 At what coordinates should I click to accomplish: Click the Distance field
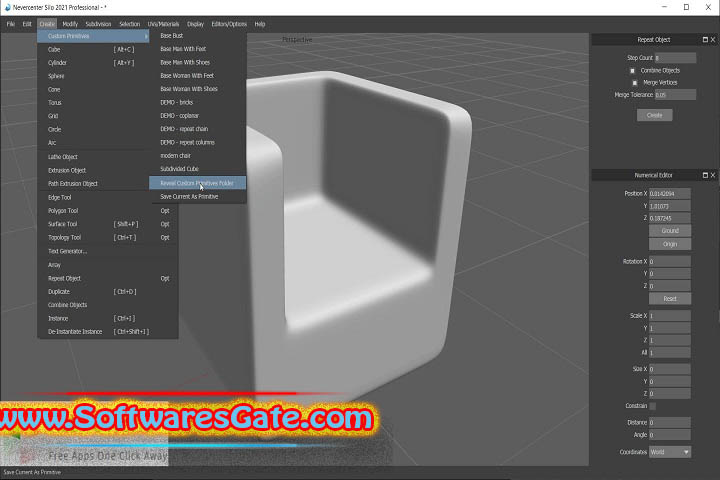pyautogui.click(x=669, y=422)
